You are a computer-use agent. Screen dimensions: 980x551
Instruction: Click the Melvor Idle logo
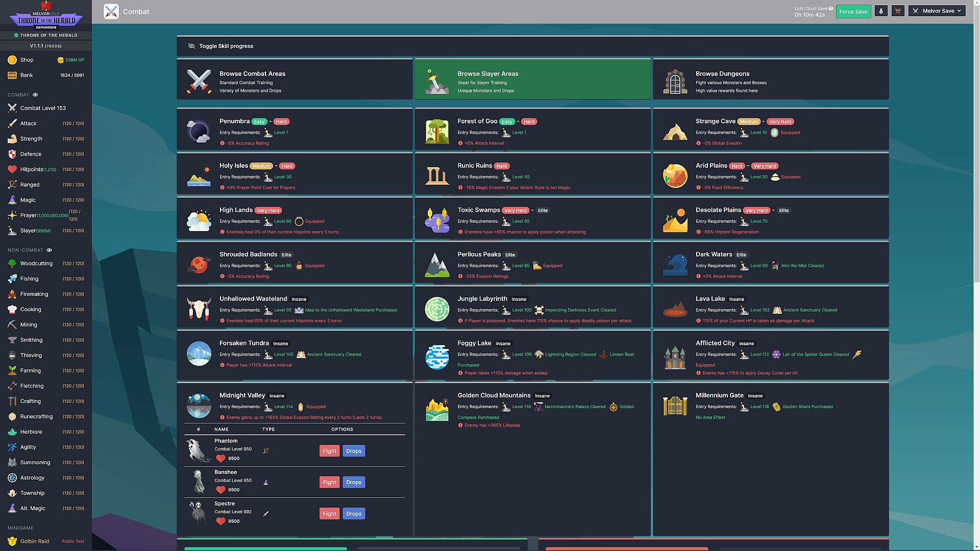[x=46, y=15]
